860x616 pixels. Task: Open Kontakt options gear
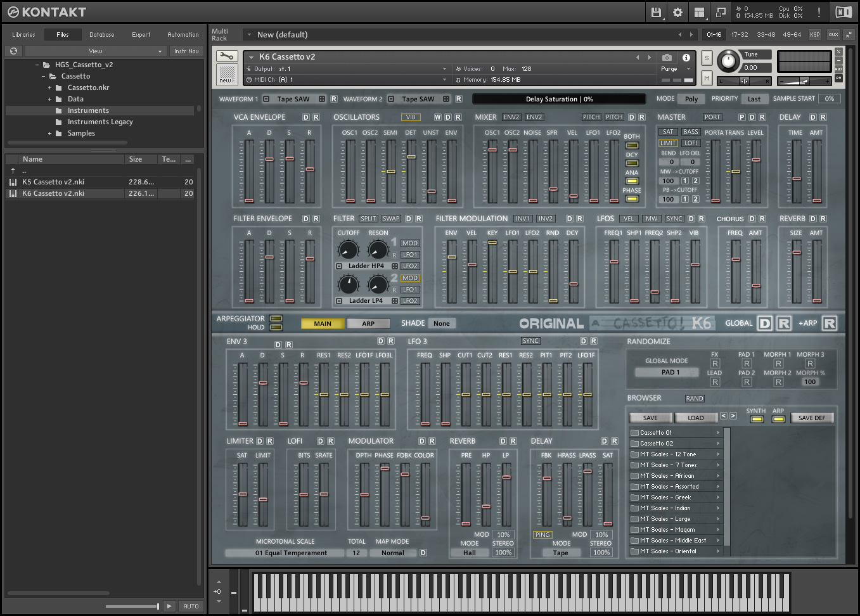(677, 12)
